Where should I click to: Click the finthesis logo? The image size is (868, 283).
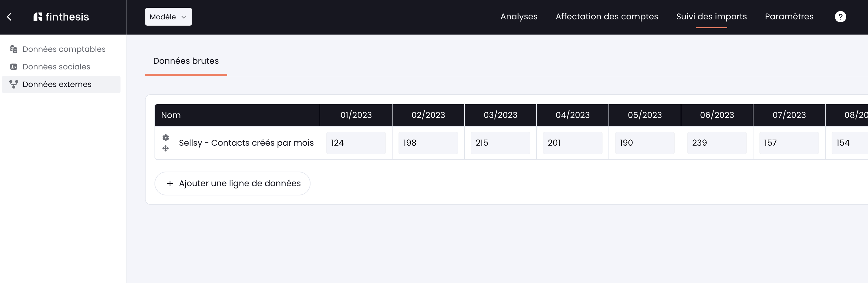(x=61, y=17)
